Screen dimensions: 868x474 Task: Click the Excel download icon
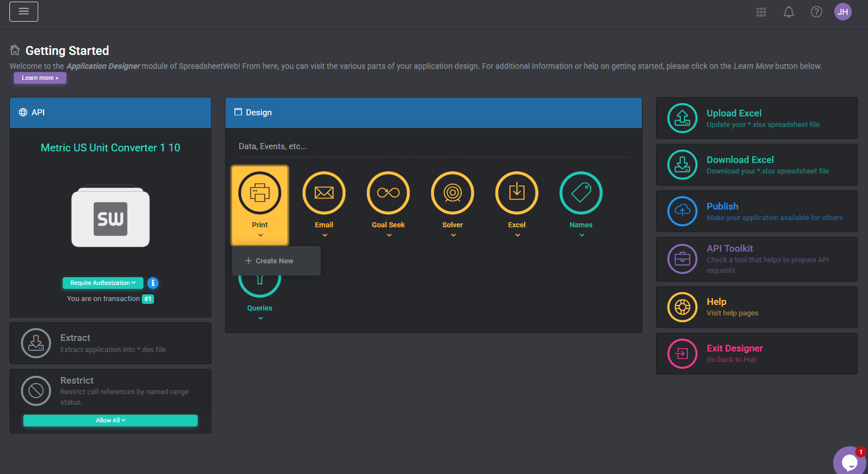(517, 193)
